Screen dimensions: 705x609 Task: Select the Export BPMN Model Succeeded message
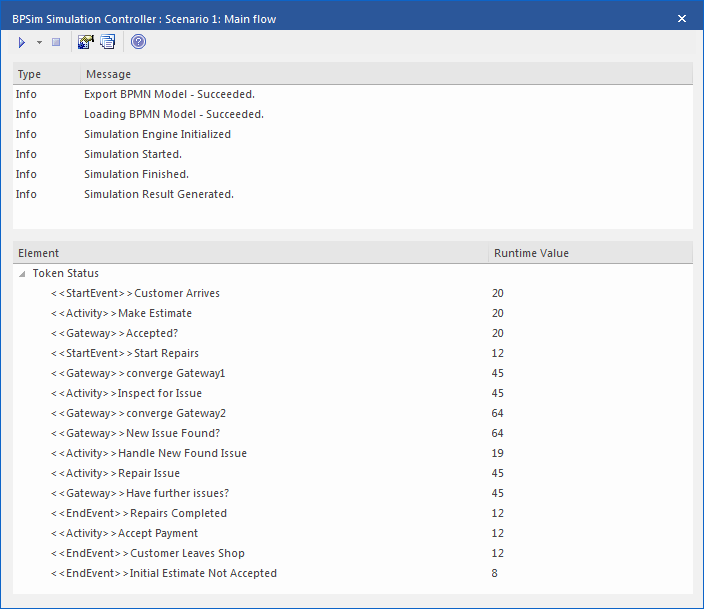pos(169,94)
